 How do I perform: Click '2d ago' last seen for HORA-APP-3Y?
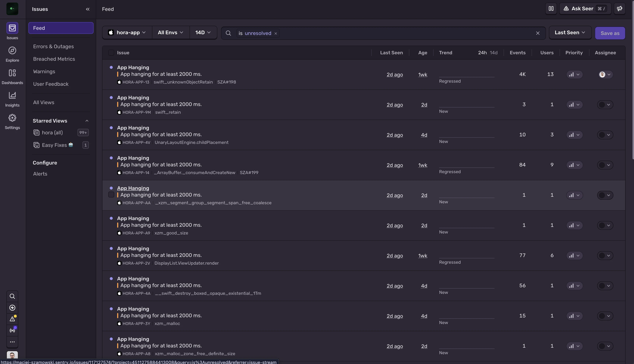pyautogui.click(x=395, y=316)
